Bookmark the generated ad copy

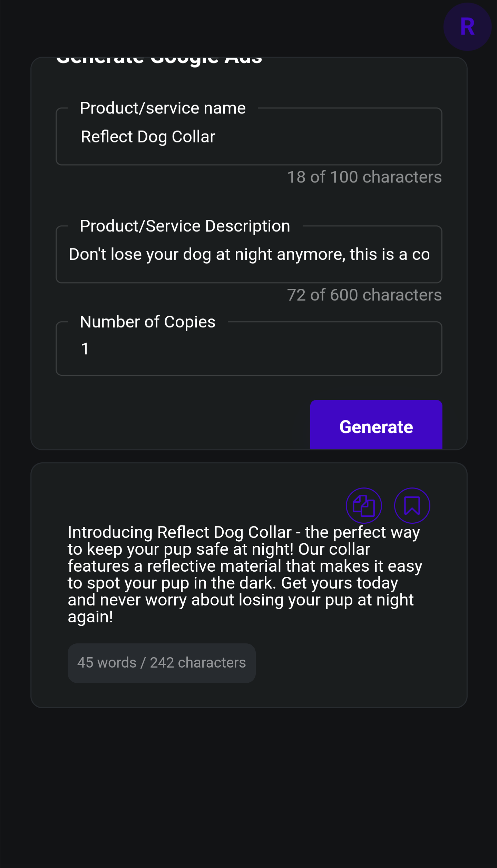click(412, 505)
